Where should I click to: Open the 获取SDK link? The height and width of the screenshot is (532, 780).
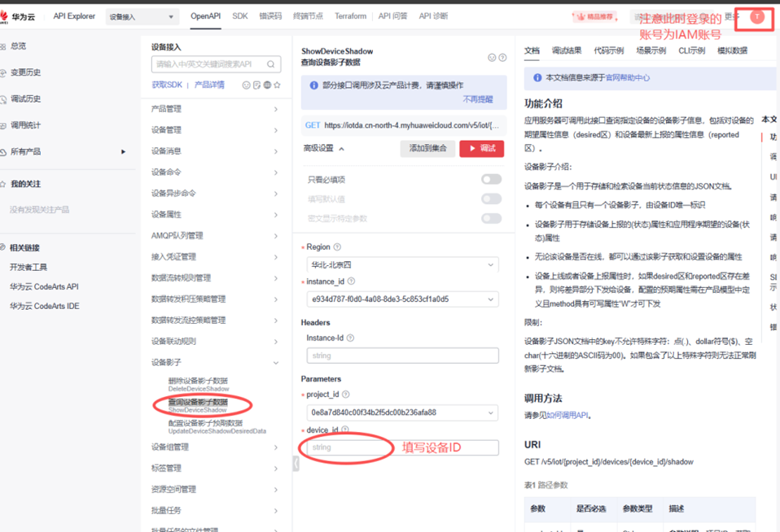point(167,85)
